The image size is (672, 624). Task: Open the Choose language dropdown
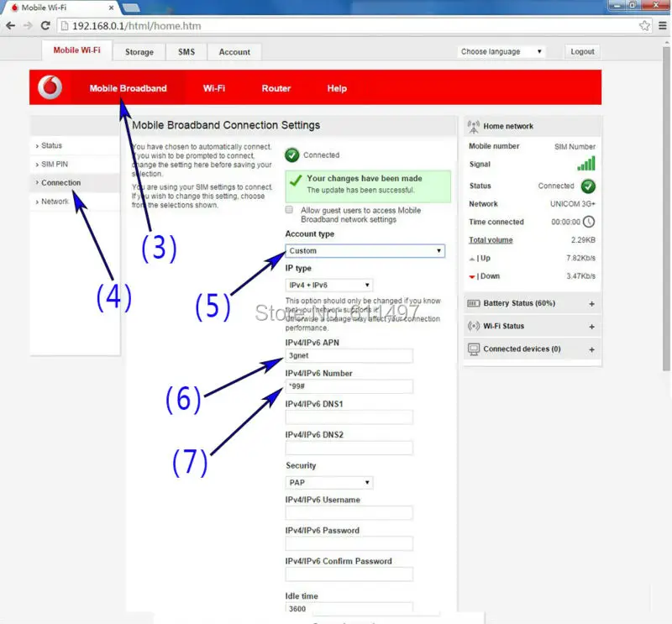501,51
